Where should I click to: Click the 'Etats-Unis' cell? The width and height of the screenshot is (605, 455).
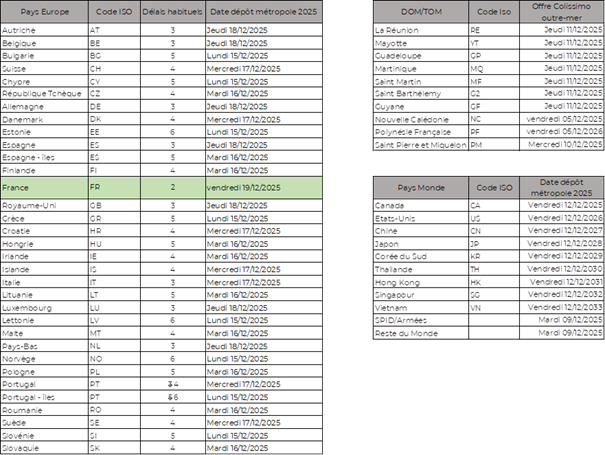(421, 218)
